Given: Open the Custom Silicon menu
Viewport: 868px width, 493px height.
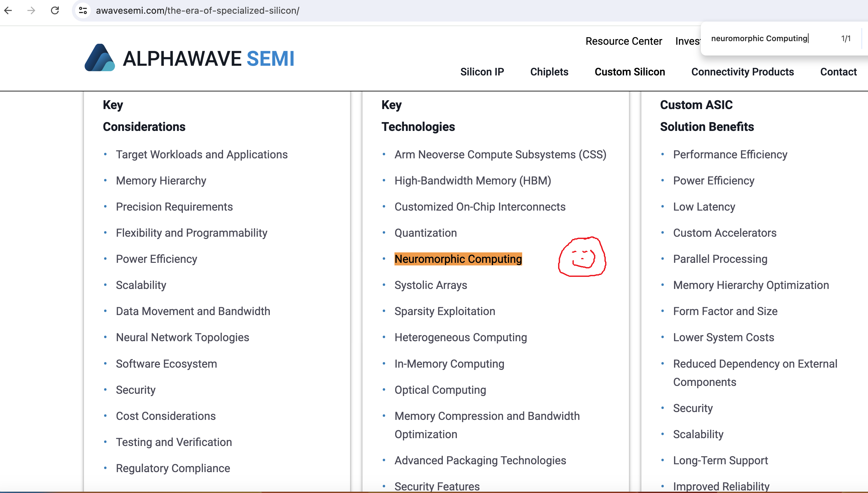Looking at the screenshot, I should coord(630,72).
